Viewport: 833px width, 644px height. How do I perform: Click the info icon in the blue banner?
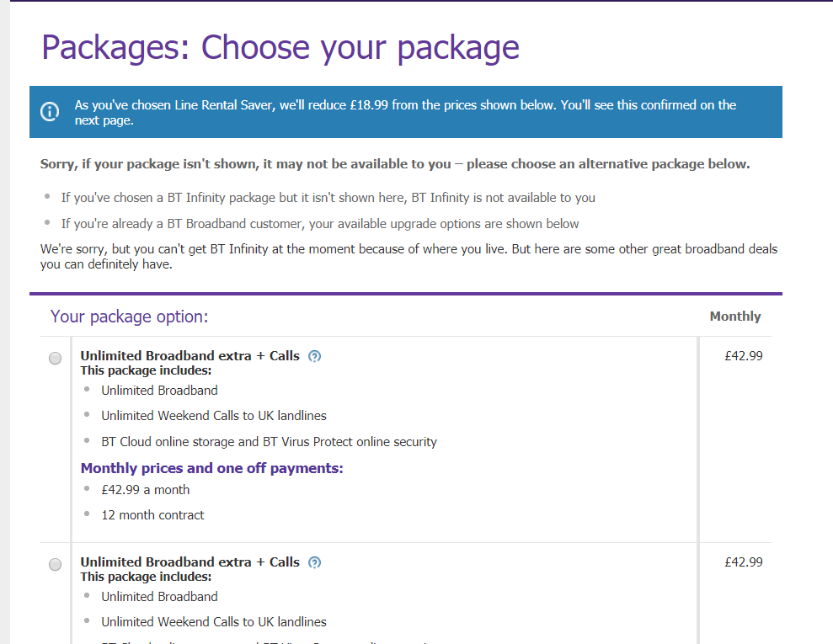[51, 112]
